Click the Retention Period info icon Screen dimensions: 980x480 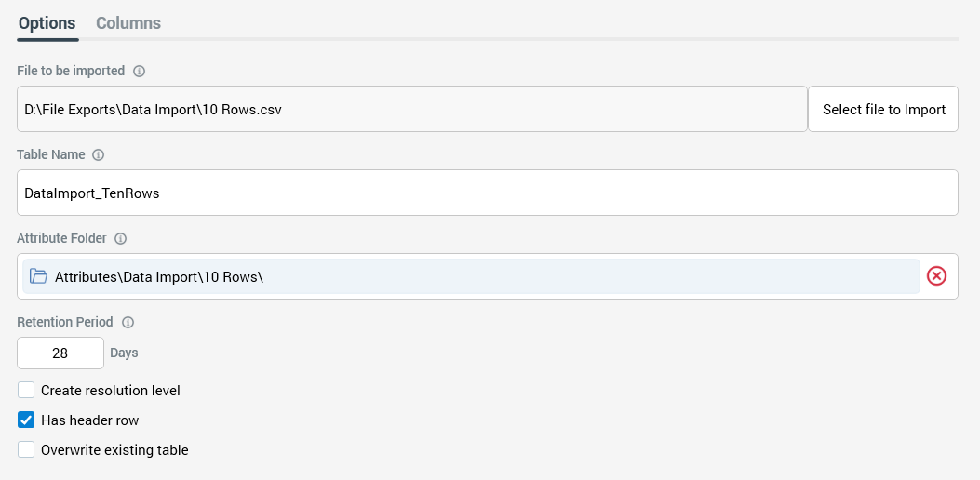[128, 322]
